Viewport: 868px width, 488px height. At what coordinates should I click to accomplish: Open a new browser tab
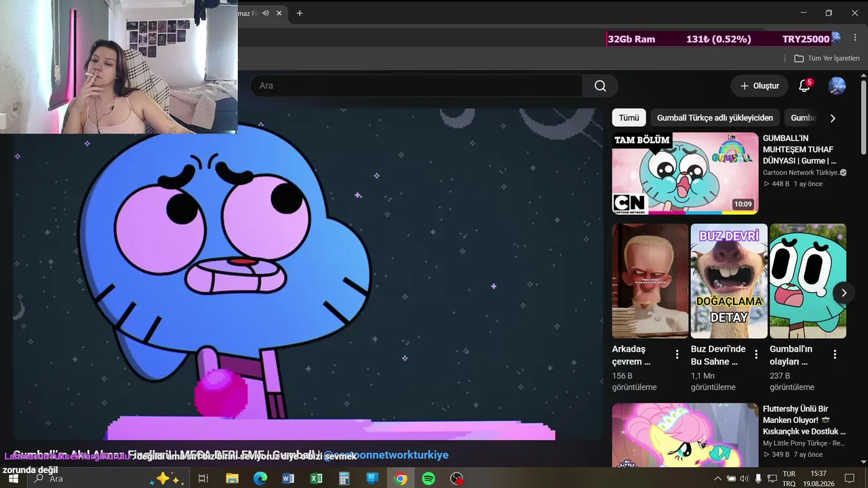(x=299, y=13)
